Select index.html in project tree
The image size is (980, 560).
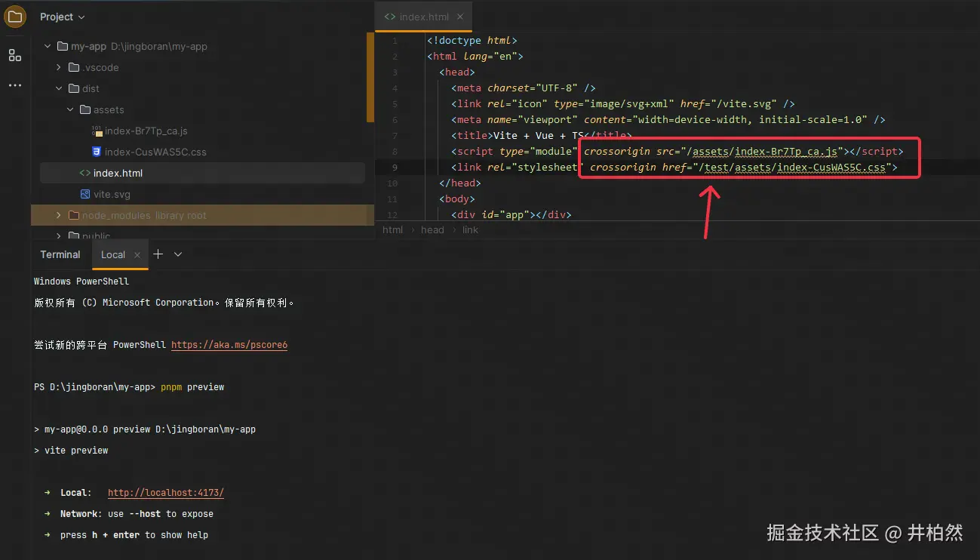(118, 173)
